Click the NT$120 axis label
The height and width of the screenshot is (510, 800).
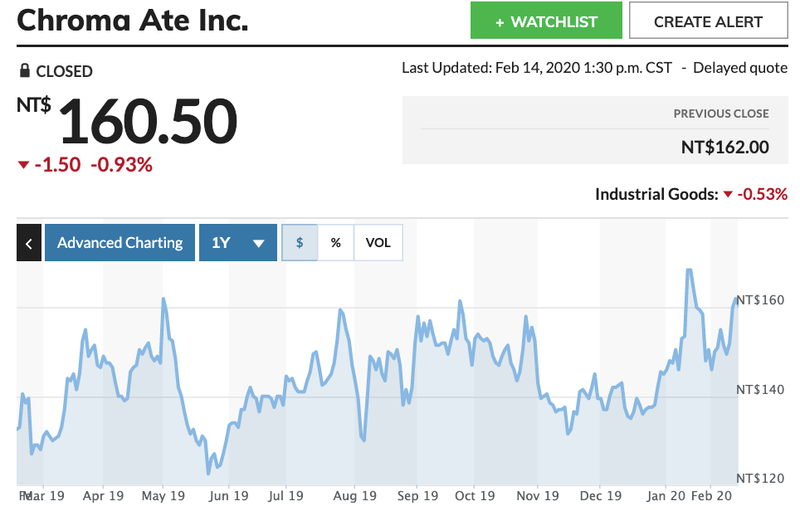[760, 478]
